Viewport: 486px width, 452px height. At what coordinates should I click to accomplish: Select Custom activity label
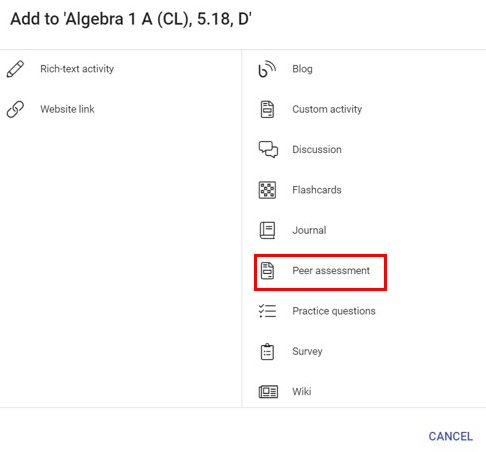point(327,109)
